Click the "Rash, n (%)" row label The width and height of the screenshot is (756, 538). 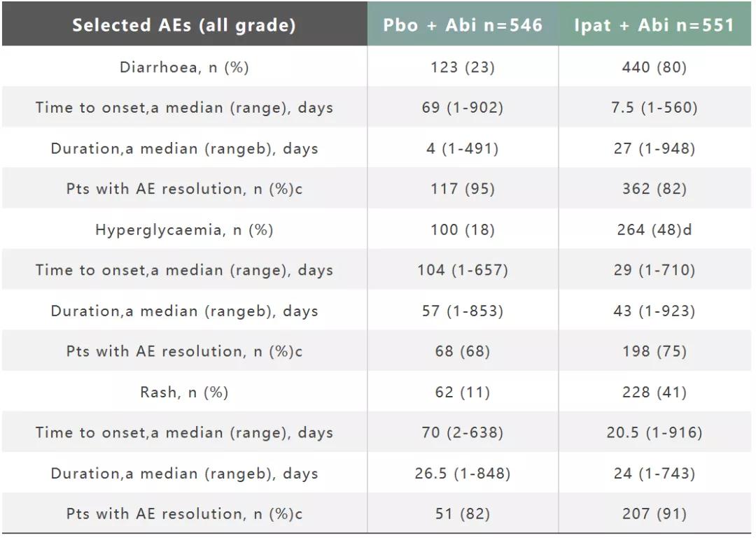coord(184,392)
